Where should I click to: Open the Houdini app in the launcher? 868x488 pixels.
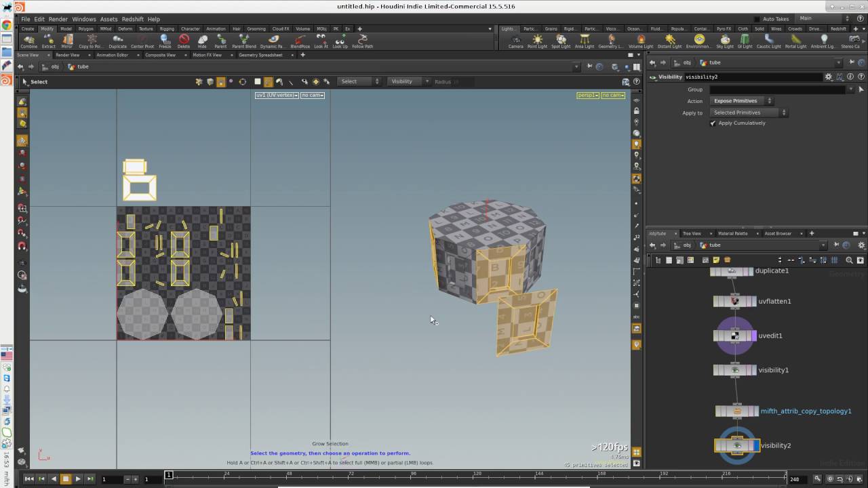pos(6,81)
